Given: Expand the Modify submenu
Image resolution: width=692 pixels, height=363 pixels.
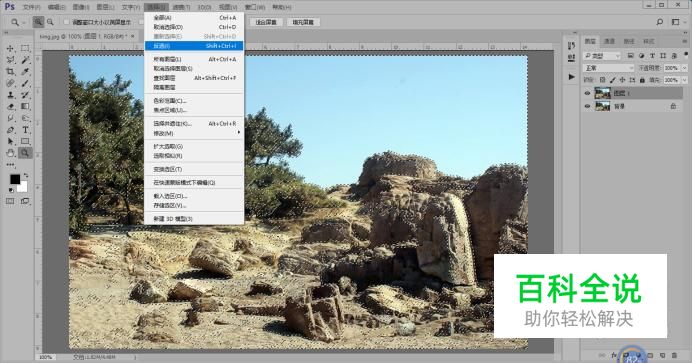Looking at the screenshot, I should pyautogui.click(x=194, y=133).
